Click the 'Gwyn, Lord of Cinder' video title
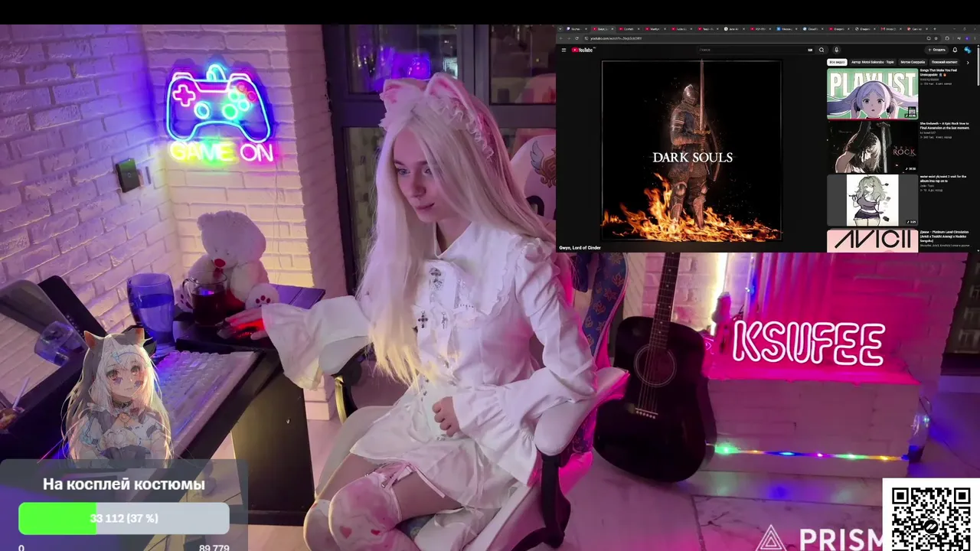980x551 pixels. (580, 248)
